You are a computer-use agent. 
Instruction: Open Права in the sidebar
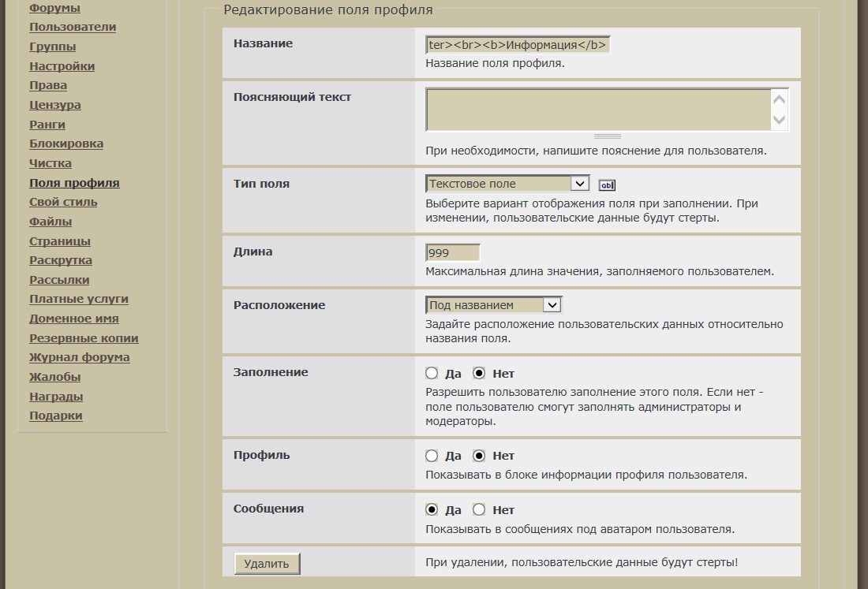click(48, 86)
